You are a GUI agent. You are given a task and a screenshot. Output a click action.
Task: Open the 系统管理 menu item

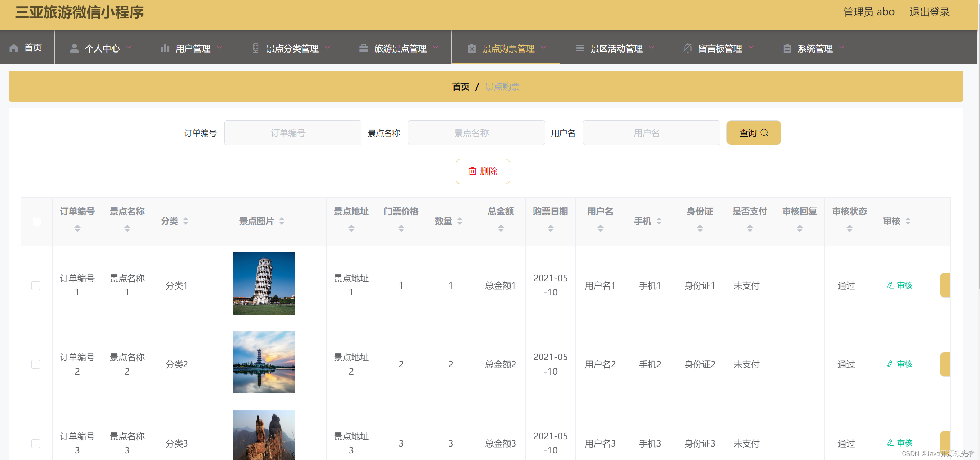(x=815, y=48)
